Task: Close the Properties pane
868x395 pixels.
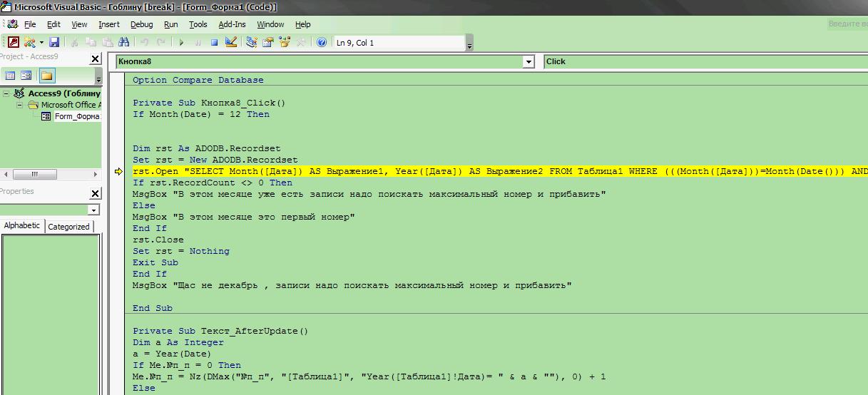Action: [x=96, y=193]
